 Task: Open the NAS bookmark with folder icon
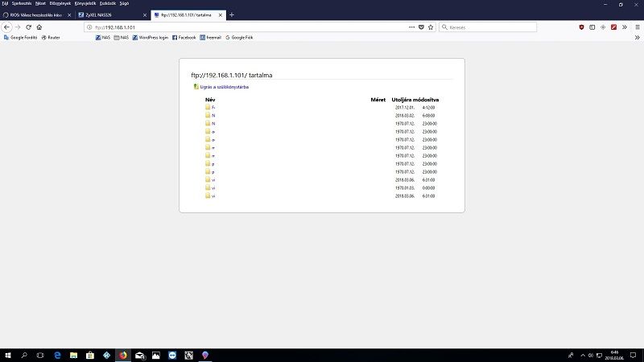[122, 37]
